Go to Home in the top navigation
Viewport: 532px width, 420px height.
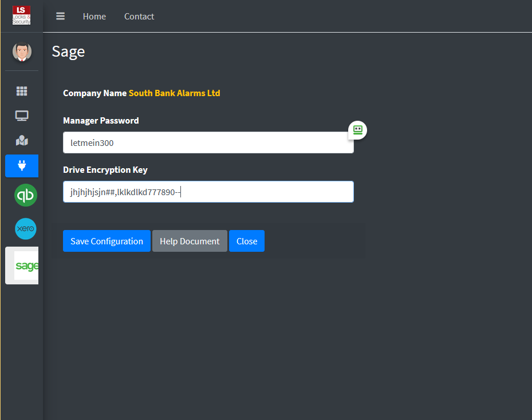tap(94, 16)
